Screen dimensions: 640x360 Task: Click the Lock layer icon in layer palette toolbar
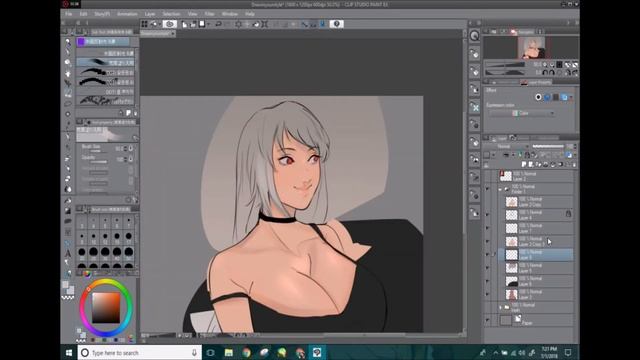point(527,155)
